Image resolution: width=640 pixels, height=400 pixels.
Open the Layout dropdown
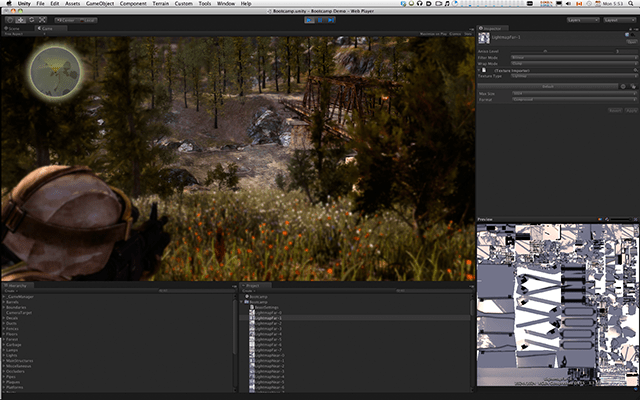pyautogui.click(x=620, y=20)
